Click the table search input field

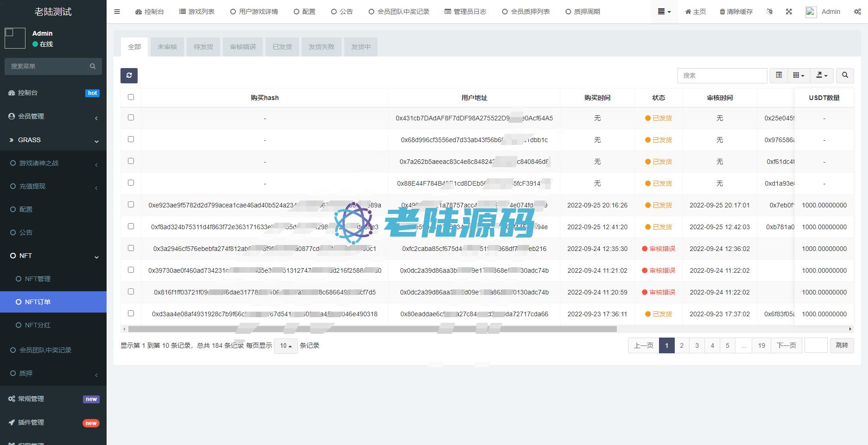tap(722, 75)
